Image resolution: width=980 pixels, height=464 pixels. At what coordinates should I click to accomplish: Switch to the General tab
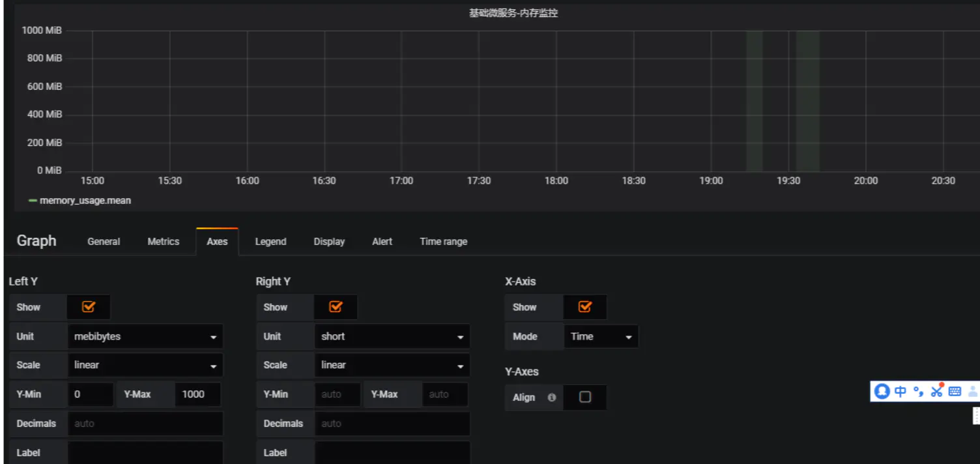(x=104, y=241)
